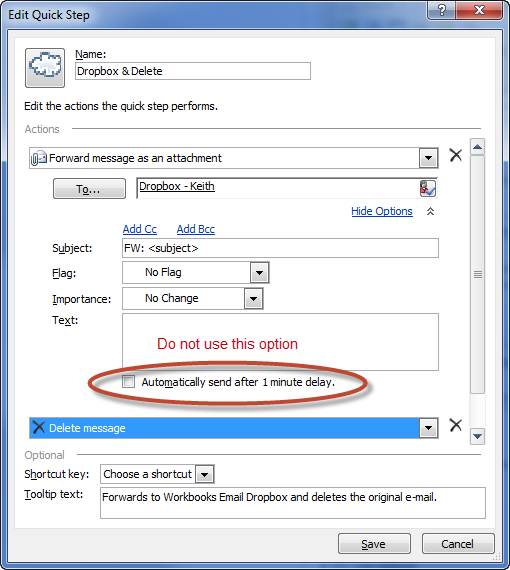The height and width of the screenshot is (570, 510).
Task: Open the Flag dropdown showing No Flag
Action: pos(260,272)
